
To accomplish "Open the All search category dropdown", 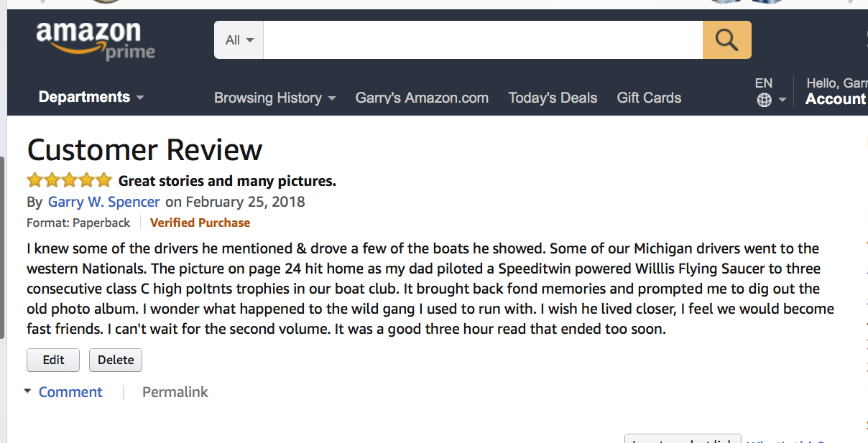I will (239, 40).
